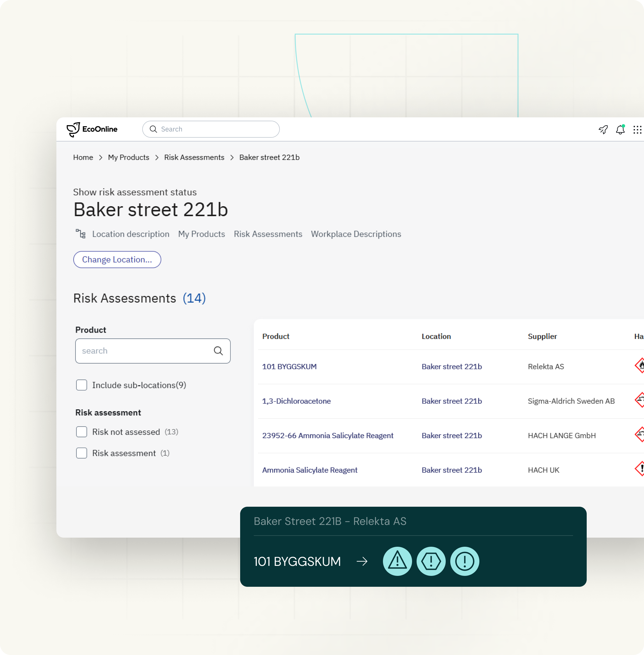Click hazard pictogram in 23952-66 Ammonia row
The width and height of the screenshot is (644, 655).
(639, 435)
